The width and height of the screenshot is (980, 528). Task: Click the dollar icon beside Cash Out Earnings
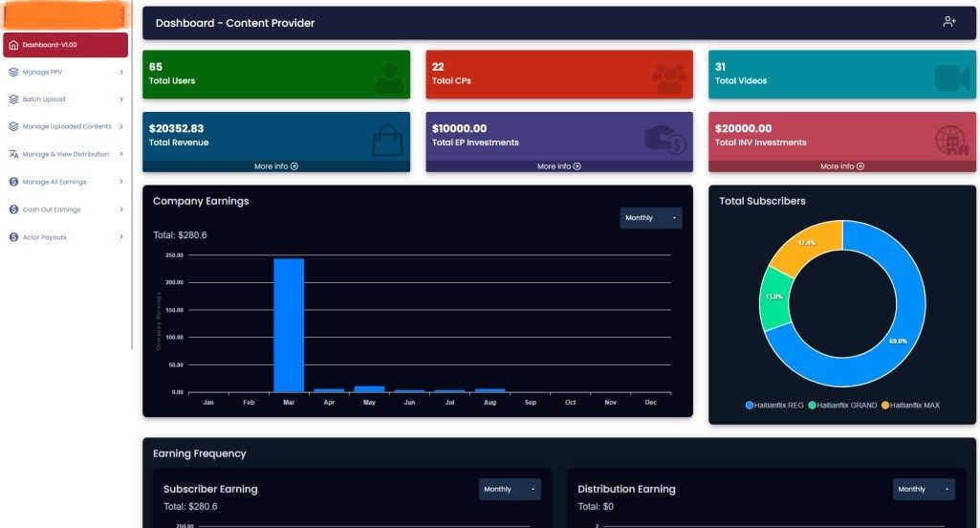click(x=13, y=209)
